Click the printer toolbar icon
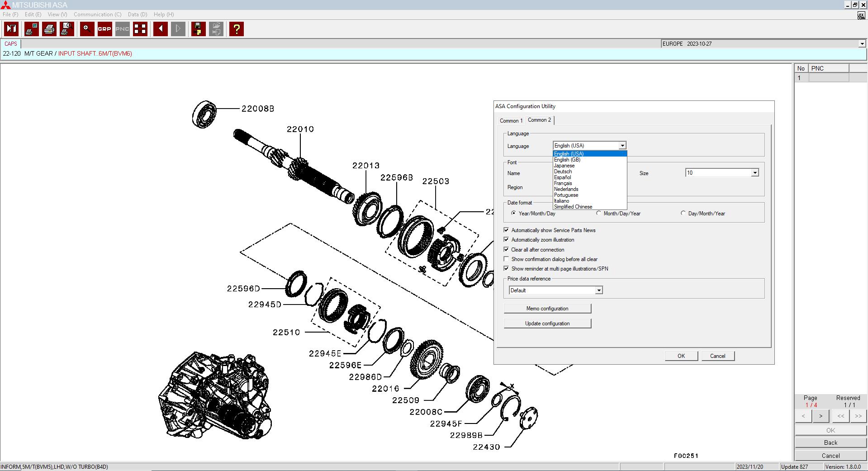Viewport: 868px width, 471px height. point(49,29)
